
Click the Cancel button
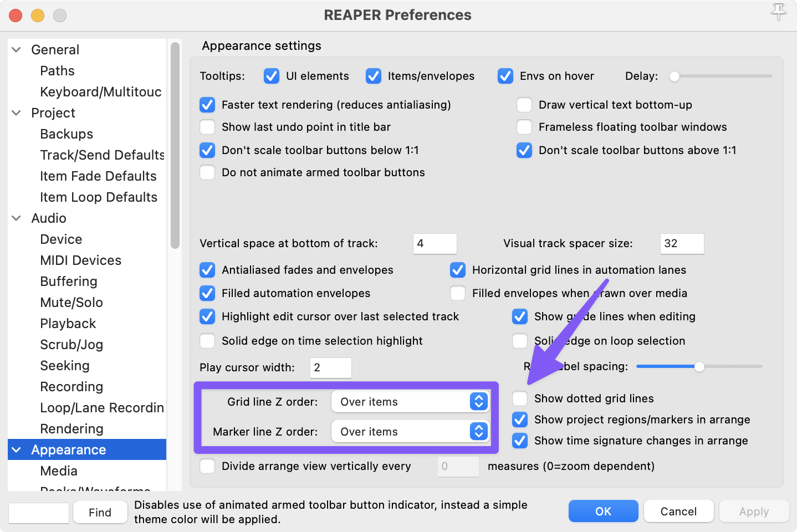point(678,511)
